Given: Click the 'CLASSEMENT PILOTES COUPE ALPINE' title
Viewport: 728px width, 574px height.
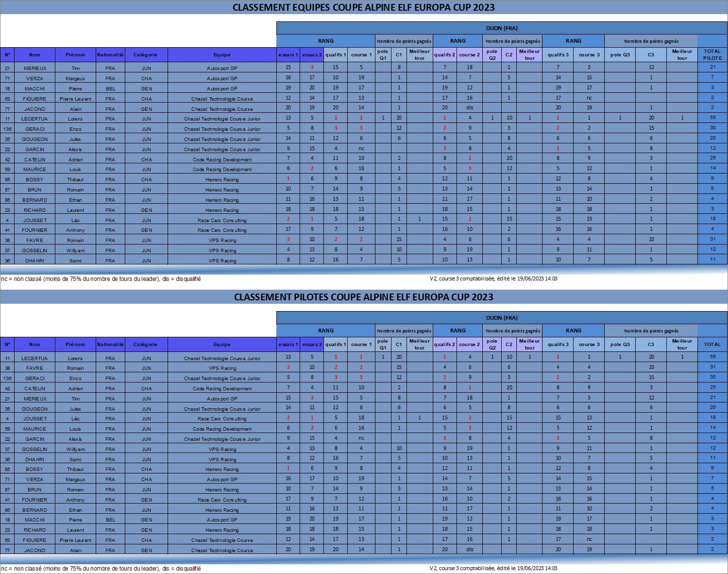Looking at the screenshot, I should click(364, 297).
